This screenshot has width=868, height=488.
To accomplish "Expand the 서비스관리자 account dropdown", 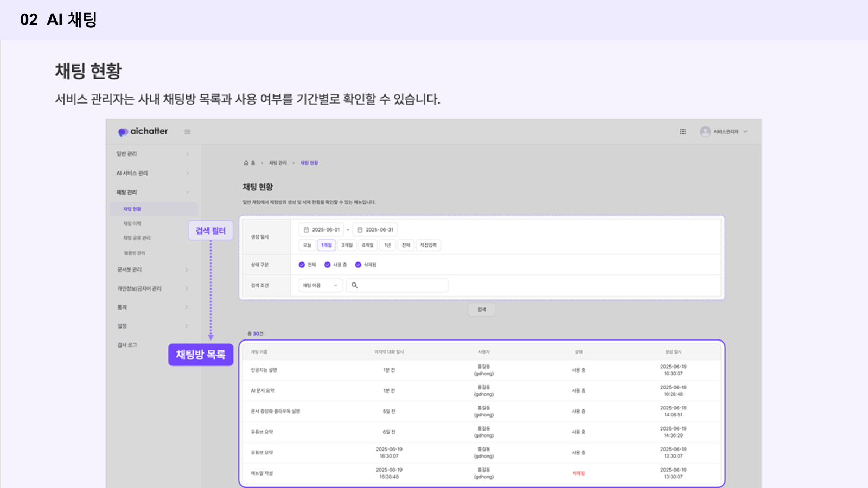I will pos(745,132).
